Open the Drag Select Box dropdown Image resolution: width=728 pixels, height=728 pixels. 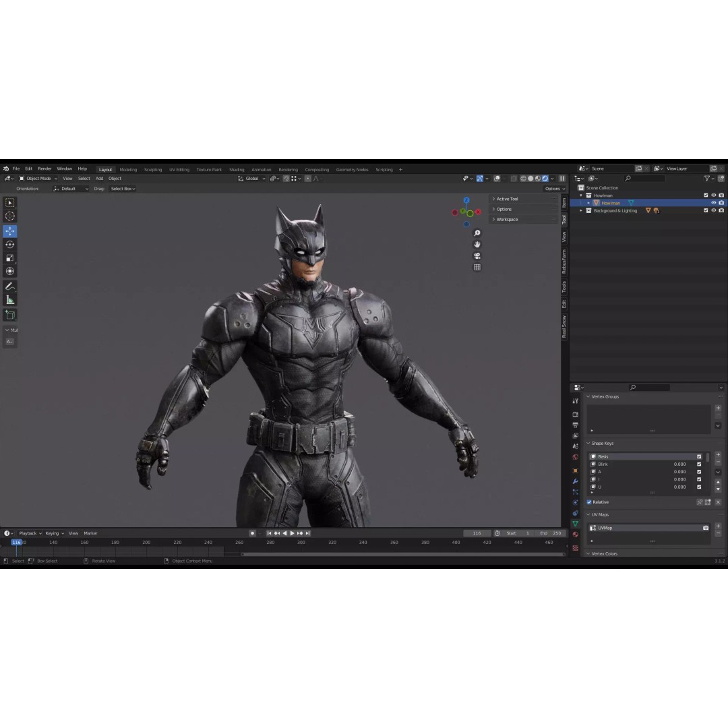[x=123, y=189]
